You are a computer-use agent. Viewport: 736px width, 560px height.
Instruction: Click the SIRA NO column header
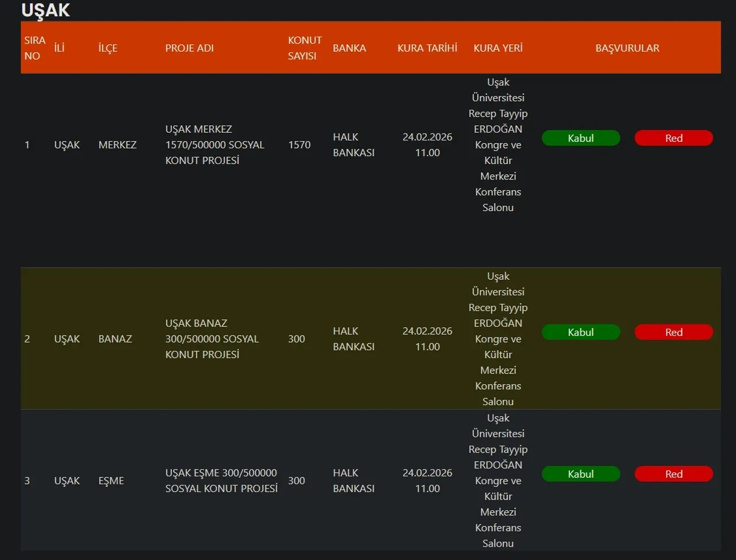tap(34, 48)
